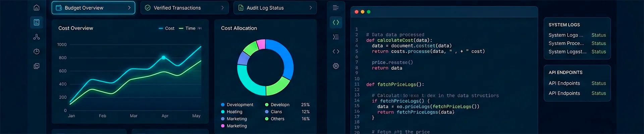
Task: Expand the Audit Log Status chevron
Action: click(311, 8)
